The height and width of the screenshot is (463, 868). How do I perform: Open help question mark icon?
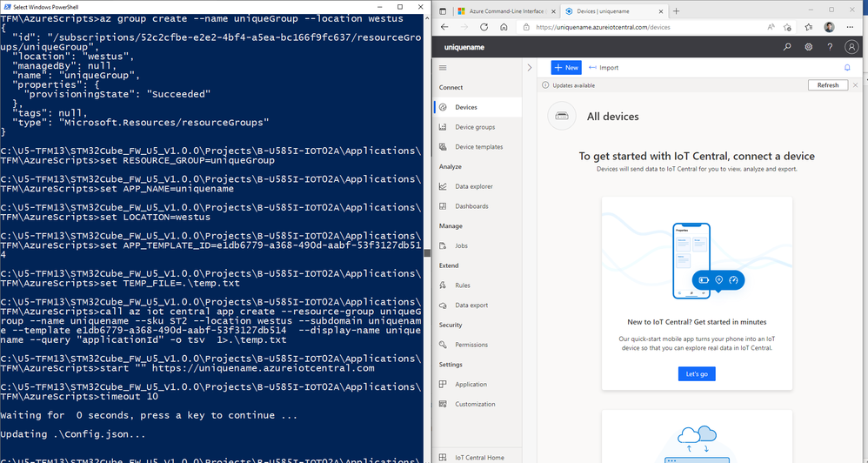click(x=830, y=47)
